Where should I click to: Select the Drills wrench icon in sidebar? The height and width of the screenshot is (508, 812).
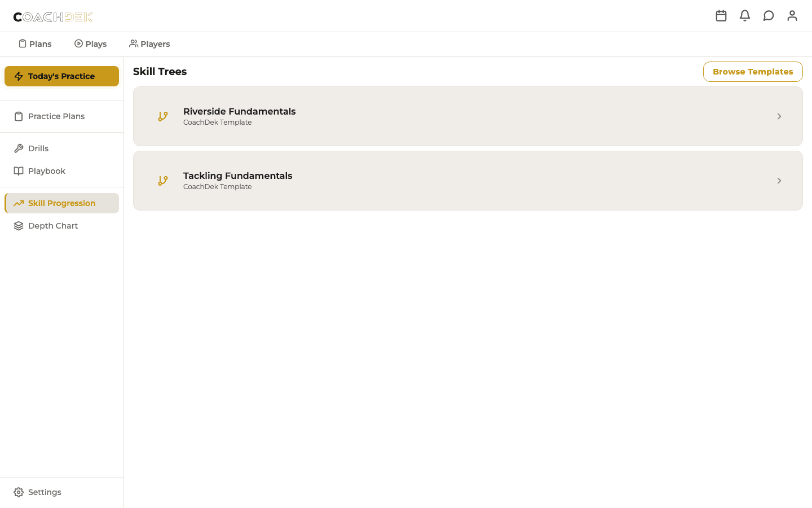pyautogui.click(x=18, y=148)
